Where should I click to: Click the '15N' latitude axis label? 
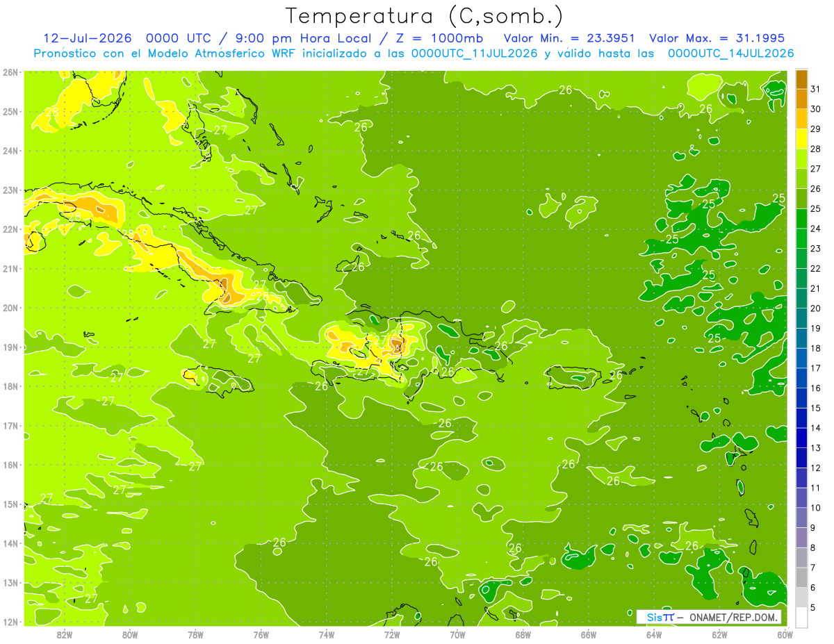click(10, 504)
